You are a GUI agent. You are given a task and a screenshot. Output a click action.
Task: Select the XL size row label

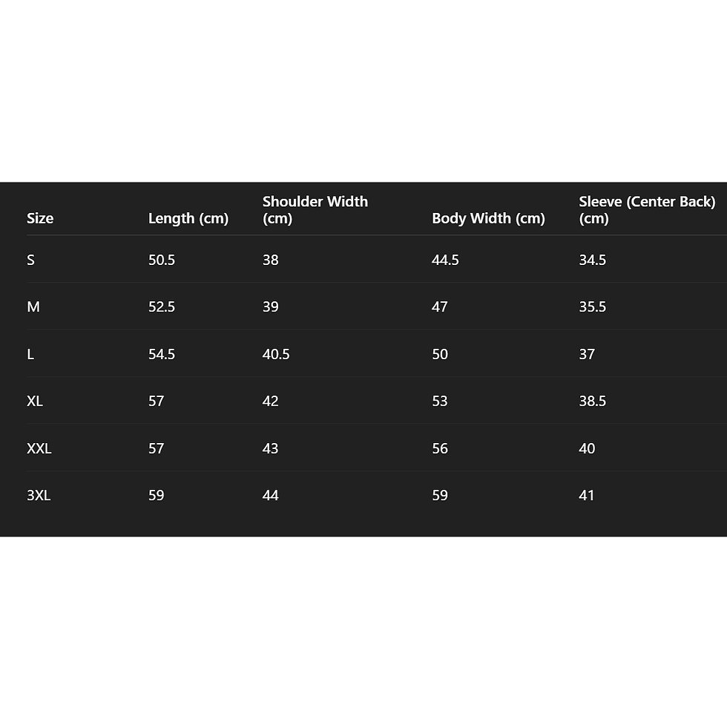(35, 401)
